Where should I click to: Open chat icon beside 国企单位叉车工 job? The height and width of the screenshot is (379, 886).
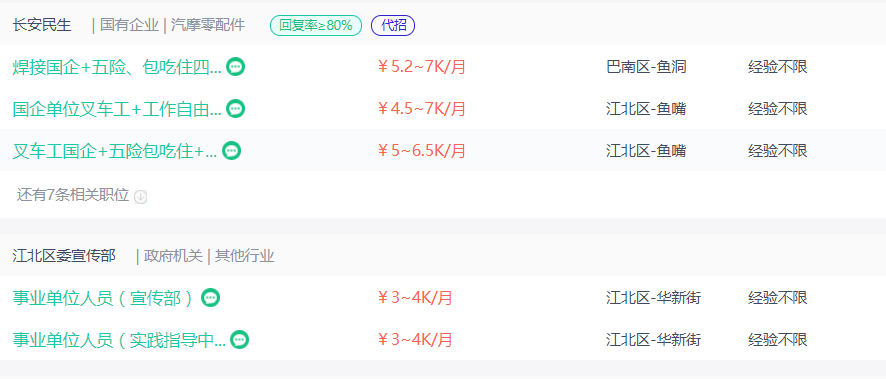[x=236, y=108]
